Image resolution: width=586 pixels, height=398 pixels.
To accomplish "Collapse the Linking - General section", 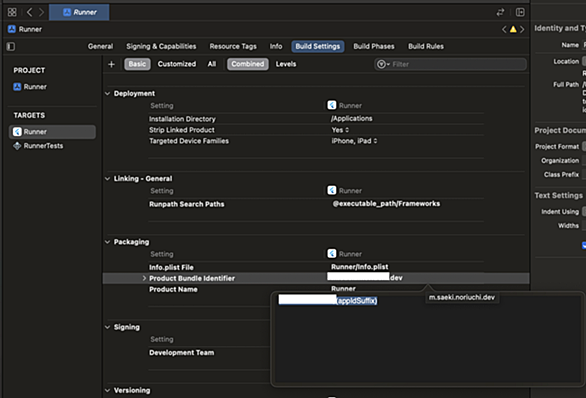I will pyautogui.click(x=107, y=179).
